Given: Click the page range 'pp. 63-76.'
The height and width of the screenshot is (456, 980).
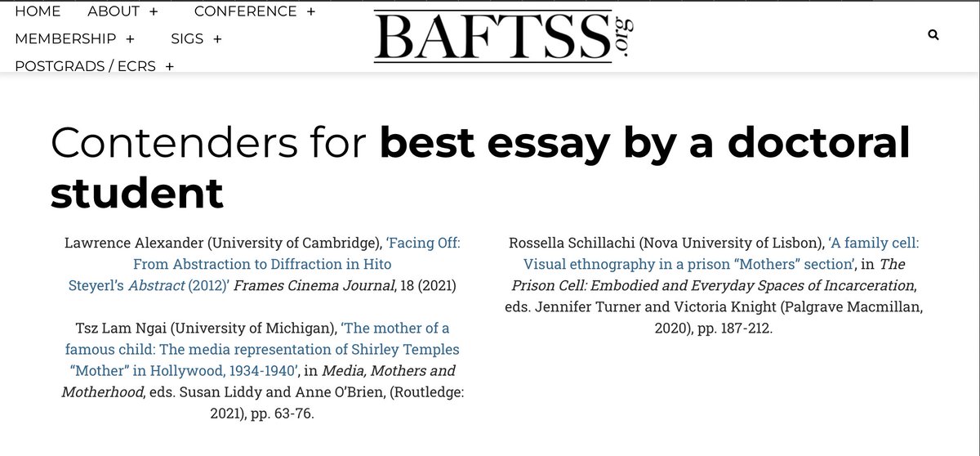Looking at the screenshot, I should click(282, 413).
